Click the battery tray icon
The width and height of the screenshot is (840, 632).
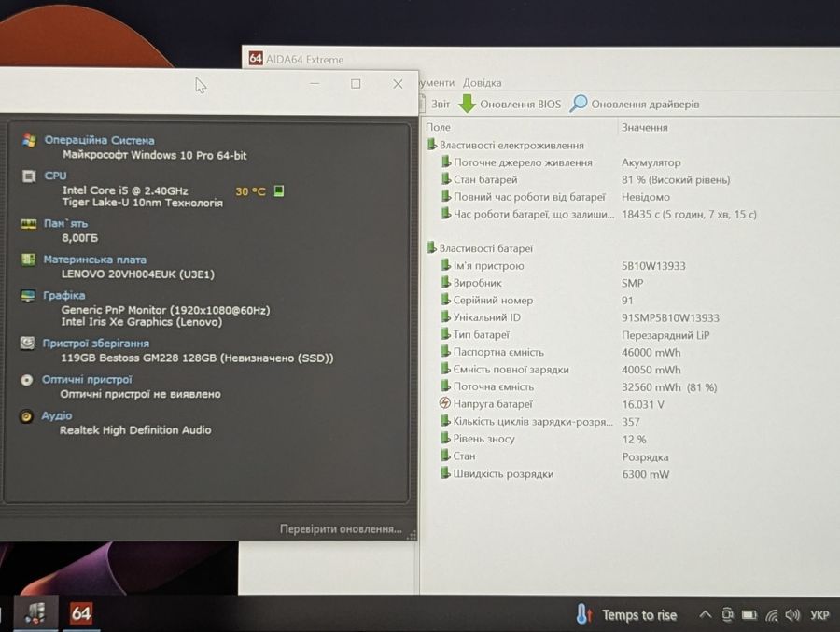click(749, 615)
